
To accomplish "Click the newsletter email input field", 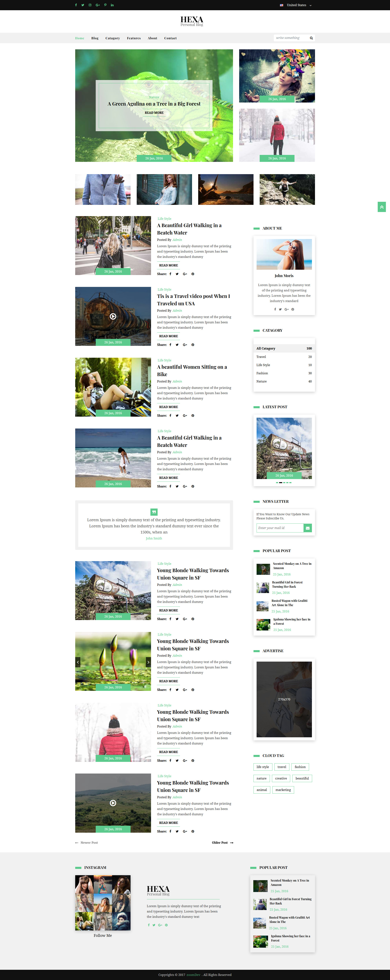I will (x=280, y=528).
